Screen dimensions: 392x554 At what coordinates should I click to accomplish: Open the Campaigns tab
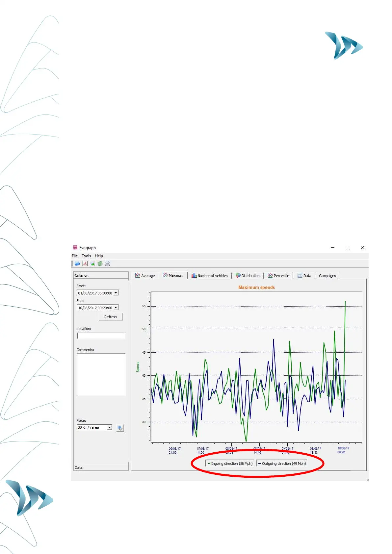coord(327,276)
